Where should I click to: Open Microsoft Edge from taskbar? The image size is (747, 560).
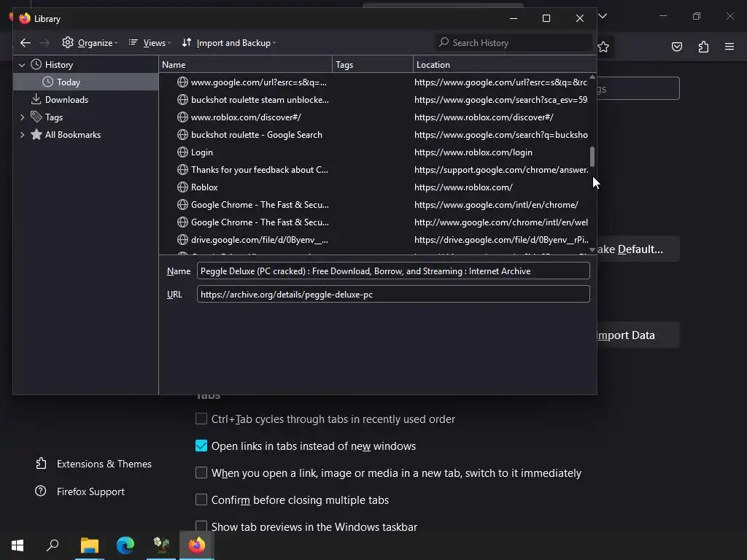(x=125, y=545)
